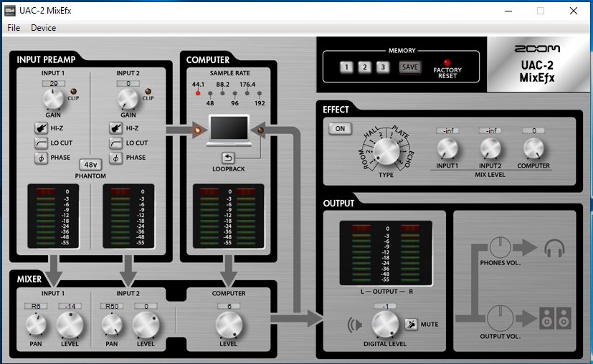This screenshot has width=593, height=364.
Task: Click the PHONES VOL. knob
Action: pyautogui.click(x=500, y=248)
